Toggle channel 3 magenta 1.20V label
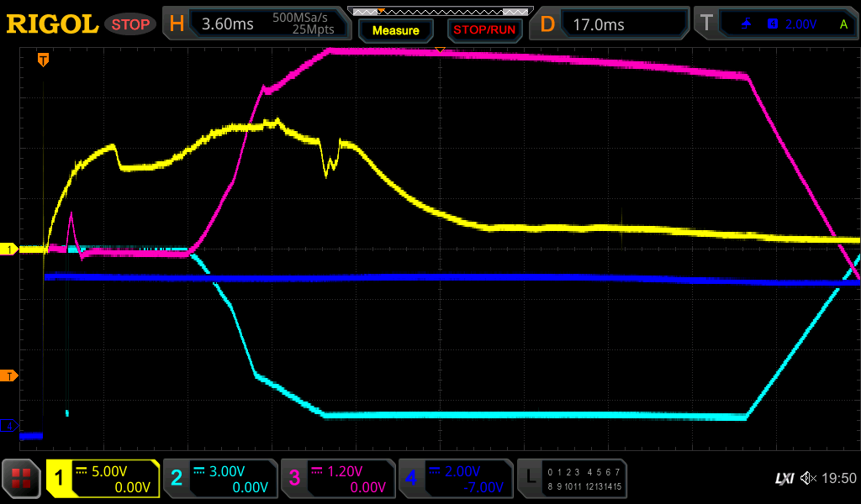The height and width of the screenshot is (504, 861). click(x=338, y=479)
